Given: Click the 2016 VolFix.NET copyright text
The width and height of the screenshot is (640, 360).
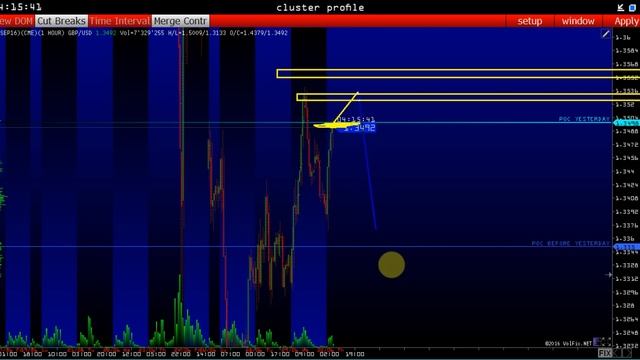Looking at the screenshot, I should (x=568, y=343).
